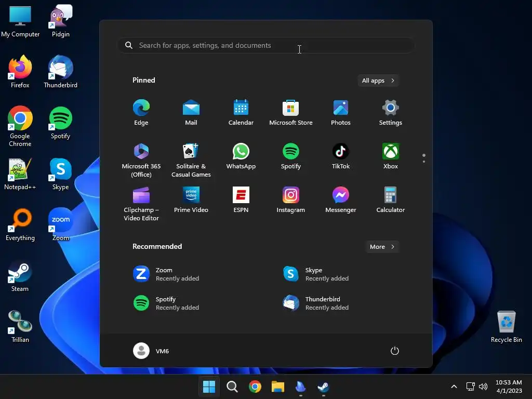Launch Xbox from pinned apps
The height and width of the screenshot is (399, 532).
point(391,156)
